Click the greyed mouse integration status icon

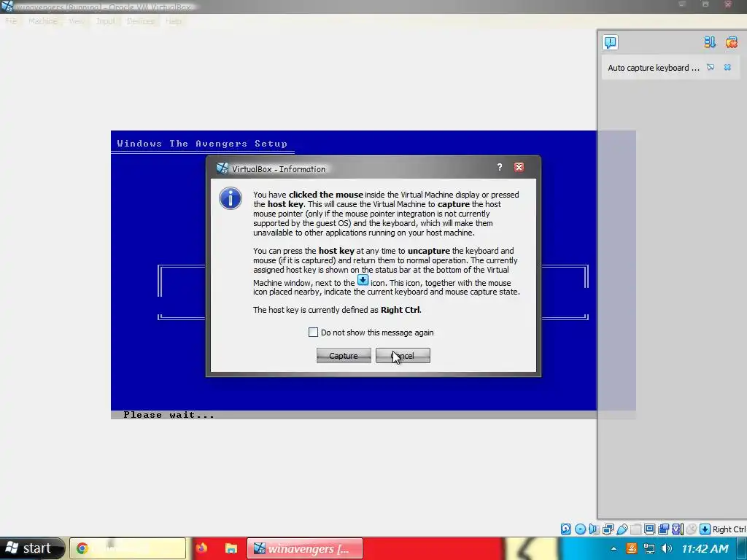[692, 529]
